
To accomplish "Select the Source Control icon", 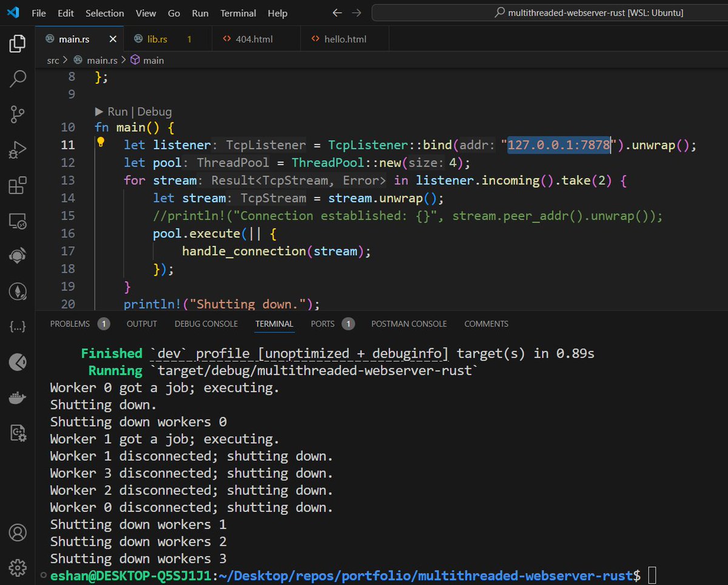I will click(17, 114).
